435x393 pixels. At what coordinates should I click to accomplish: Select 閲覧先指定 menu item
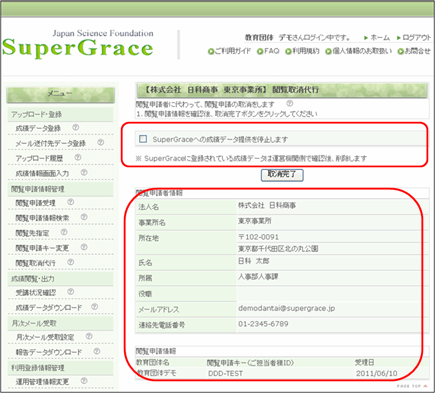pyautogui.click(x=32, y=233)
